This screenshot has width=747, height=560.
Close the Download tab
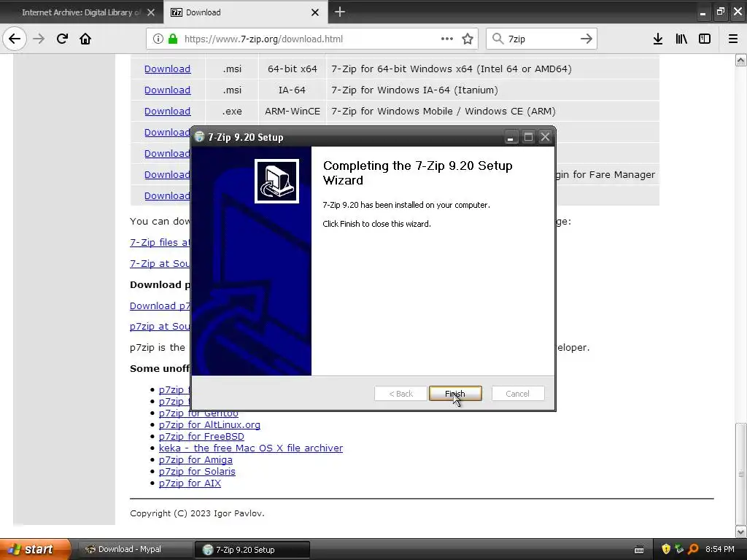point(315,12)
